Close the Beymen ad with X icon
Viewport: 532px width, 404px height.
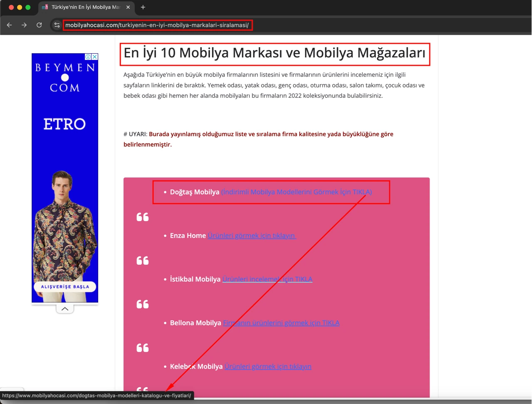click(94, 57)
